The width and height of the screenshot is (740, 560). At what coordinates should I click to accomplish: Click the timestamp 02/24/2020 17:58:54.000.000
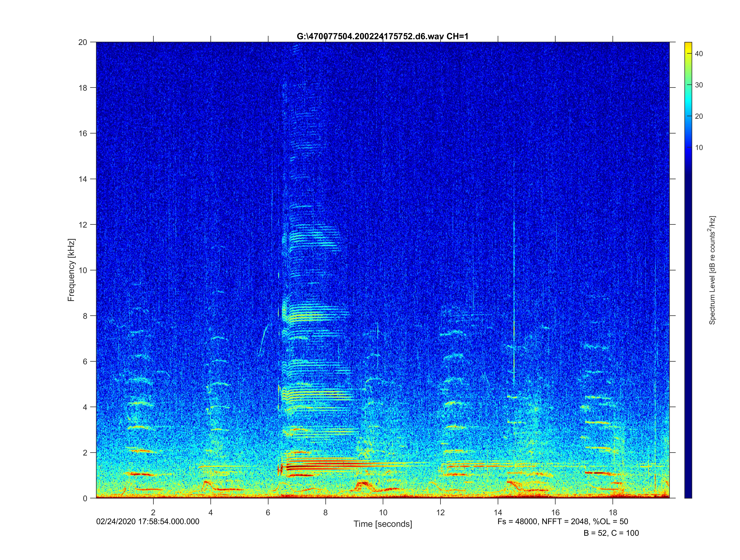click(x=148, y=522)
